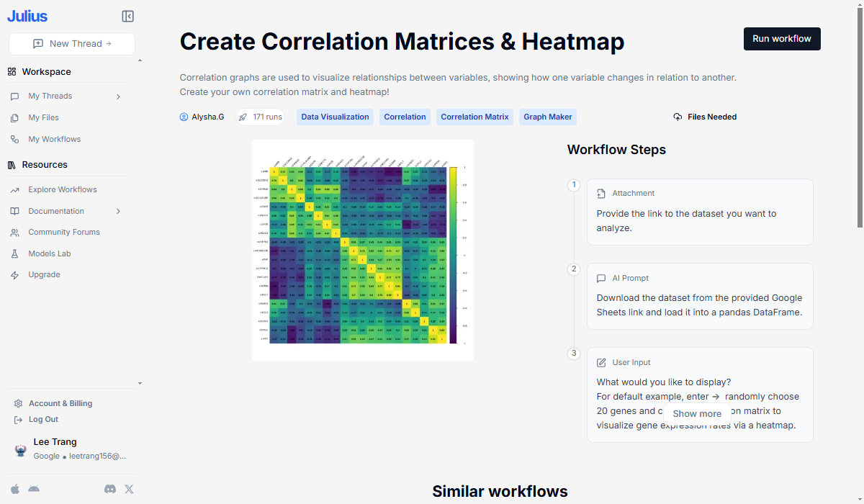Open the correlation heatmap preview image
Viewport: 864px width, 504px height.
click(x=362, y=250)
